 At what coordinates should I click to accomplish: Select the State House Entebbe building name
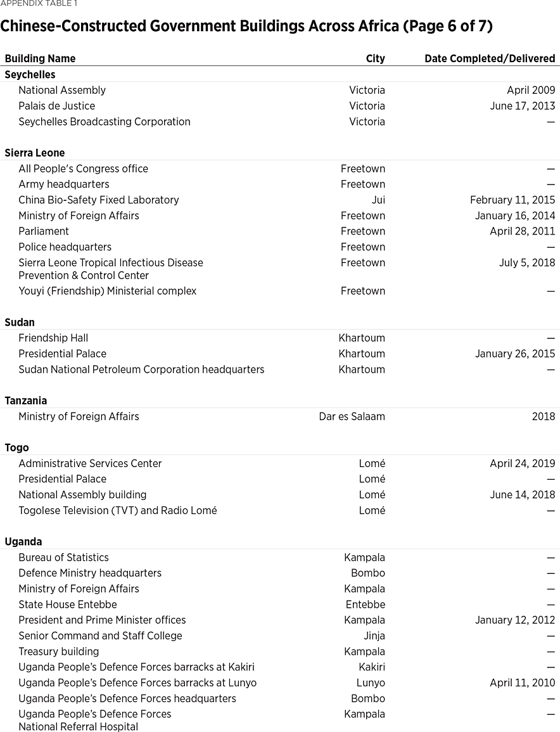67,605
